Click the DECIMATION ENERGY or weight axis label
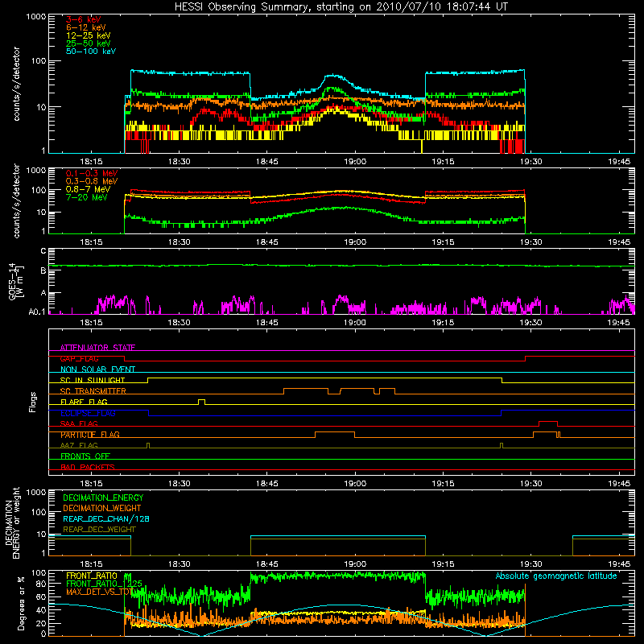The height and width of the screenshot is (644, 644). click(12, 522)
